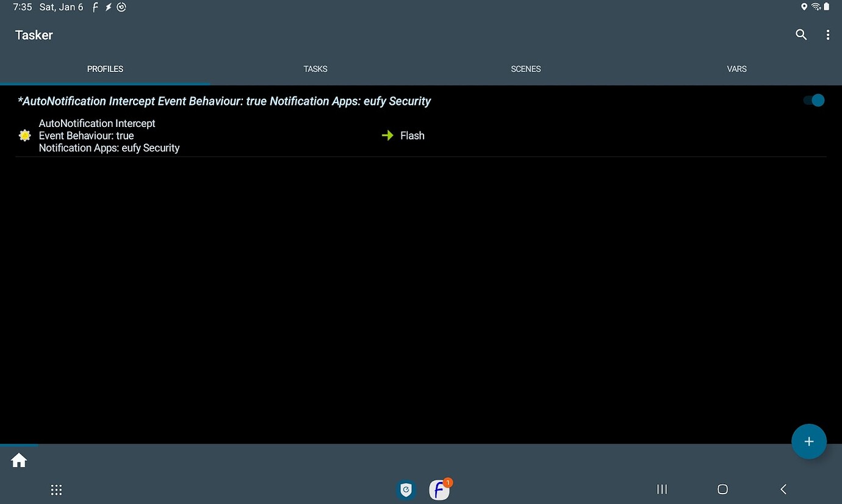Click the green arrow linking profile to task
Screen dimensions: 842x504
(387, 135)
